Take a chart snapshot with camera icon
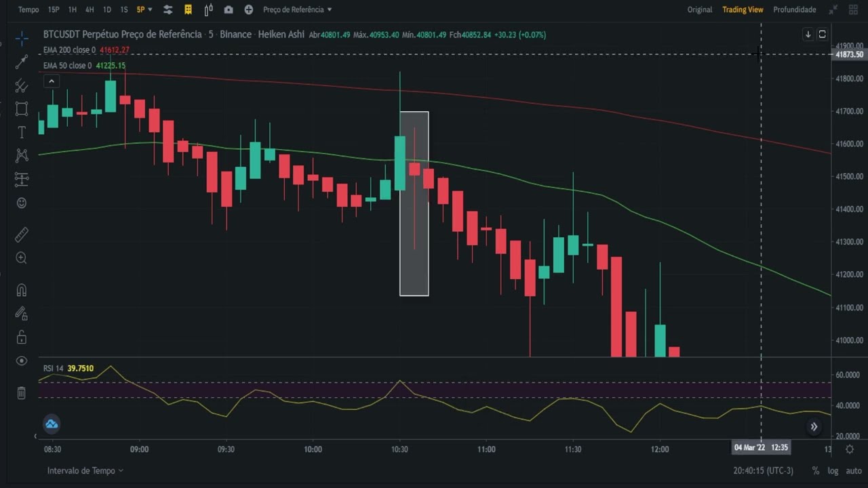 [229, 9]
